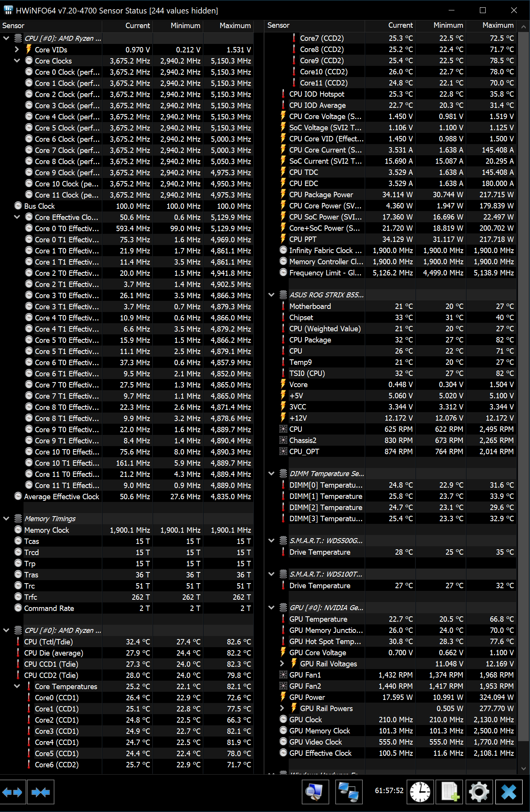Click the chip icon beside Memory Timings
530x812 pixels.
click(18, 518)
